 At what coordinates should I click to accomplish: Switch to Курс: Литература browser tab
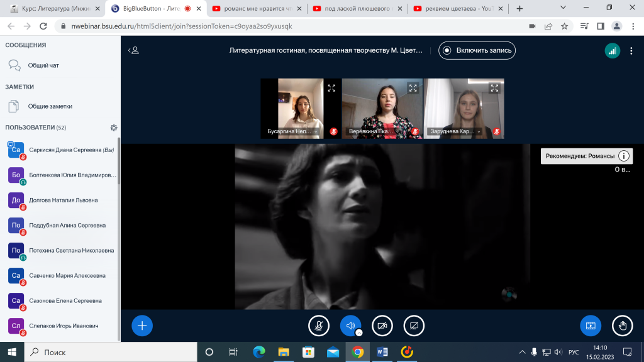(x=55, y=9)
